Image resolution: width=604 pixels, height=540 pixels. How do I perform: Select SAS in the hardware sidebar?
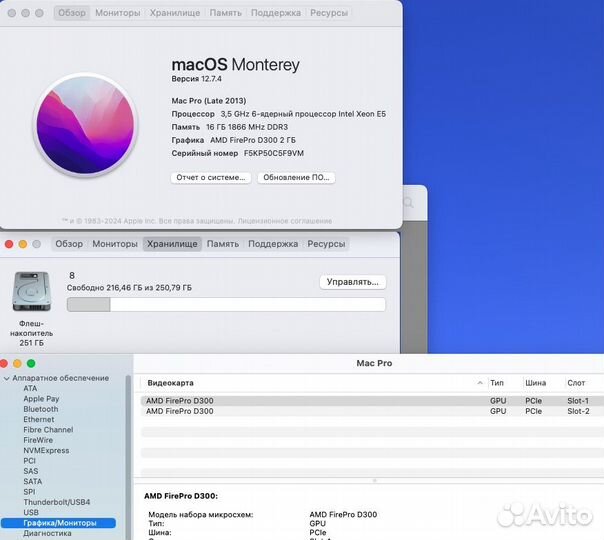[30, 471]
